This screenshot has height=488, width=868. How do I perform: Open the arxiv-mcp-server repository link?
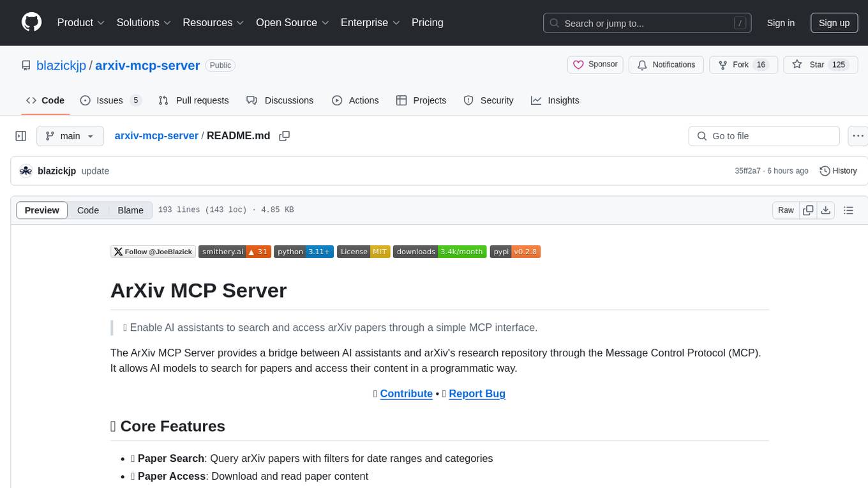pos(147,65)
